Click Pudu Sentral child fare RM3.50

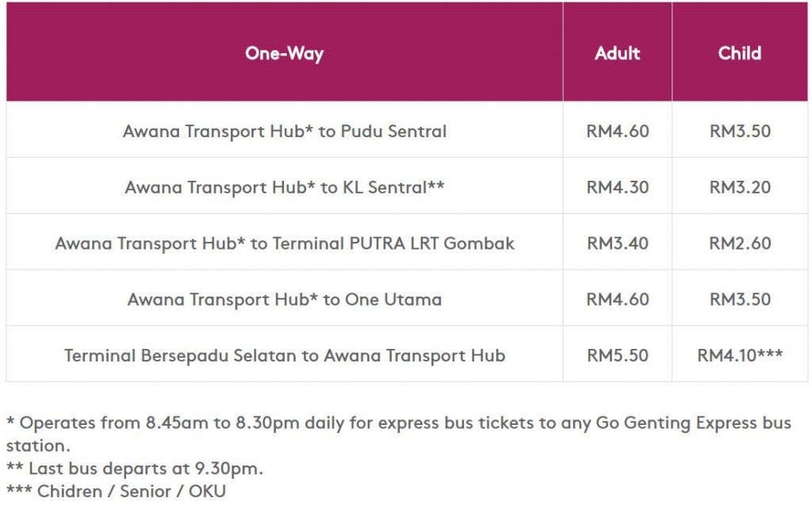coord(740,131)
